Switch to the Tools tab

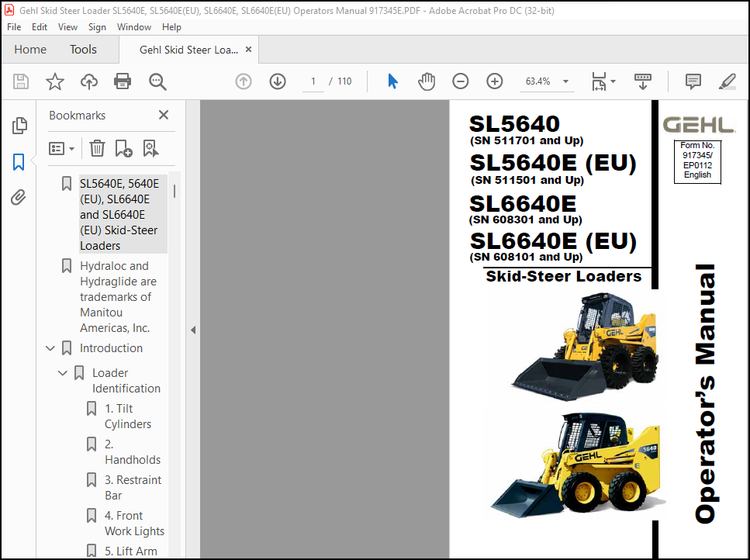click(x=83, y=50)
